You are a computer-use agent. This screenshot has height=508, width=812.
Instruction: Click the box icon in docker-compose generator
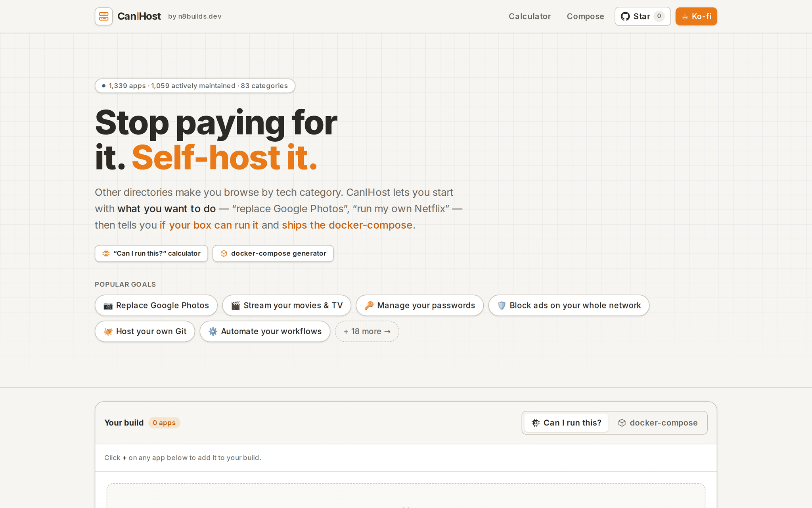click(x=224, y=253)
